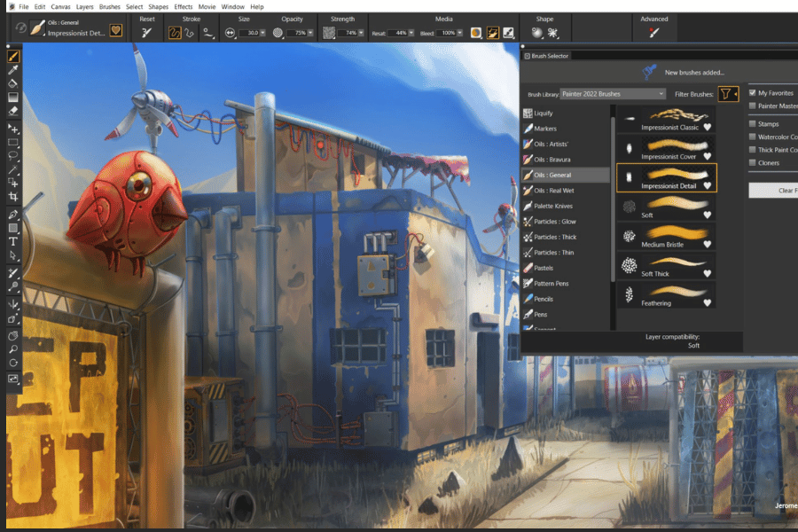The width and height of the screenshot is (798, 532).
Task: Uncheck the My Favorites filter
Action: 753,93
